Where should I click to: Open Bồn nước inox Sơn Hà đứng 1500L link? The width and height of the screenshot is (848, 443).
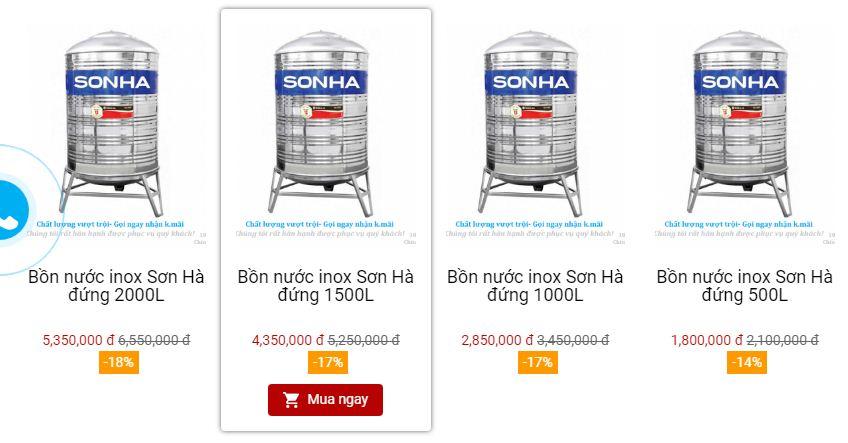(x=325, y=286)
